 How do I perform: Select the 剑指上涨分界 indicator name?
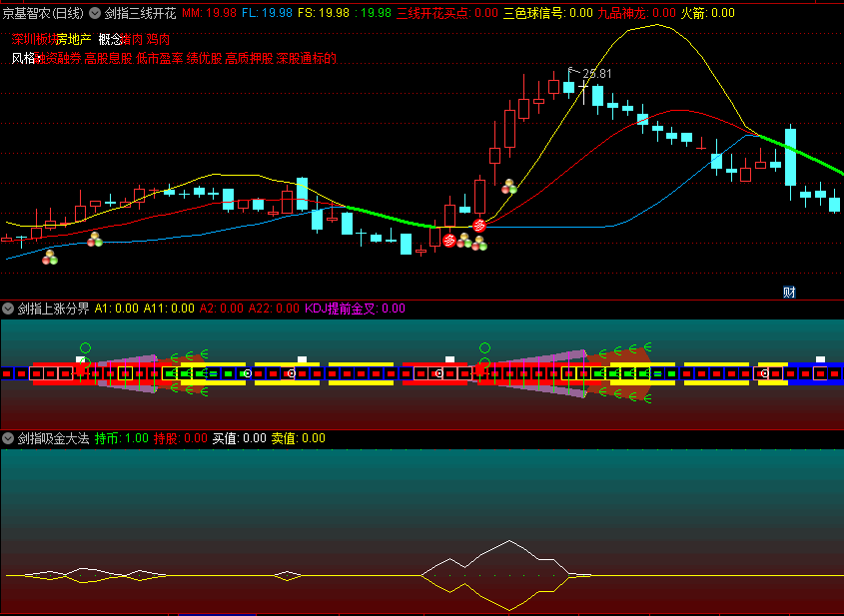tap(53, 308)
